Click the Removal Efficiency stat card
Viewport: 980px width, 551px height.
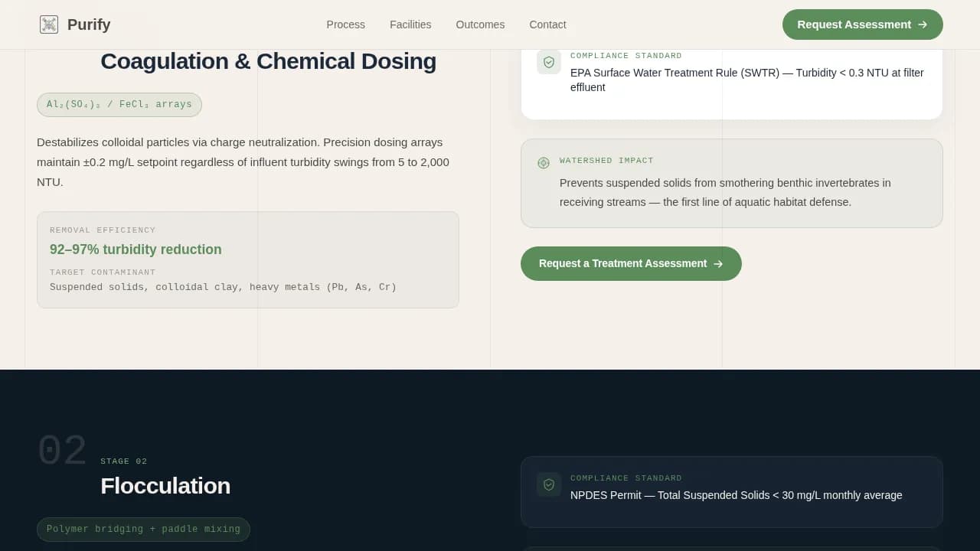tap(248, 259)
